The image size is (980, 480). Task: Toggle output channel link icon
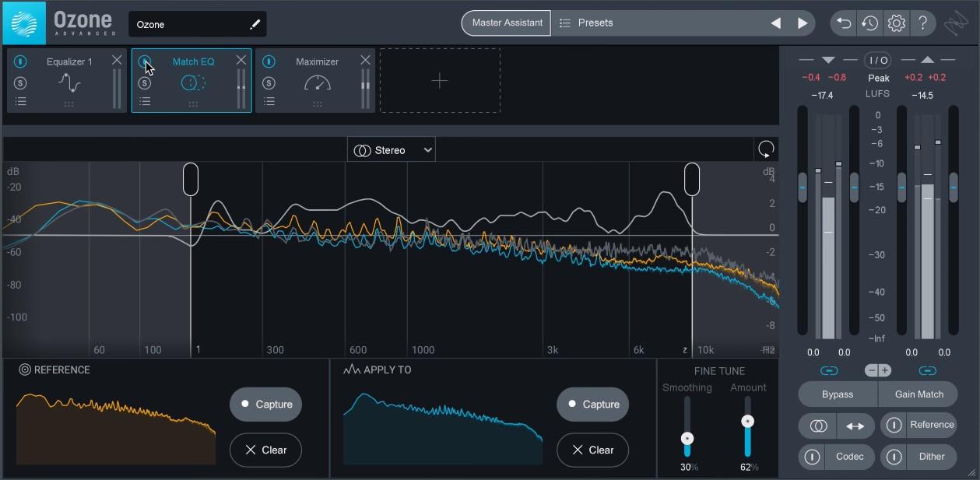tap(927, 370)
